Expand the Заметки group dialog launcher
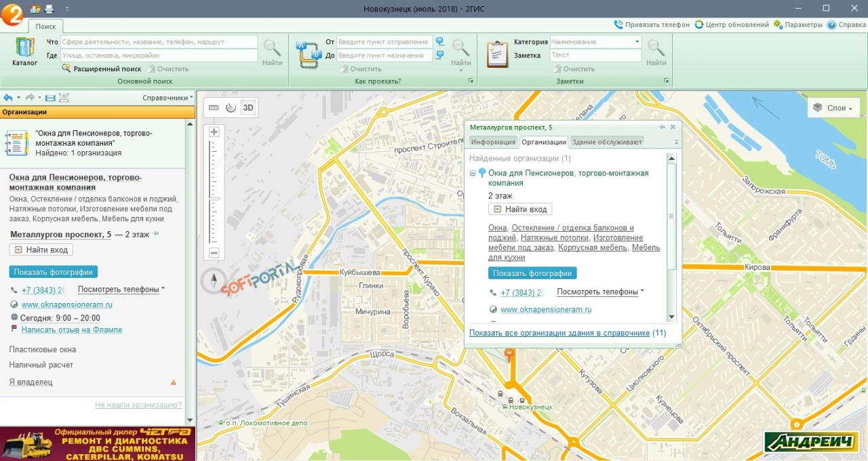Viewport: 868px width, 461px height. pyautogui.click(x=667, y=81)
